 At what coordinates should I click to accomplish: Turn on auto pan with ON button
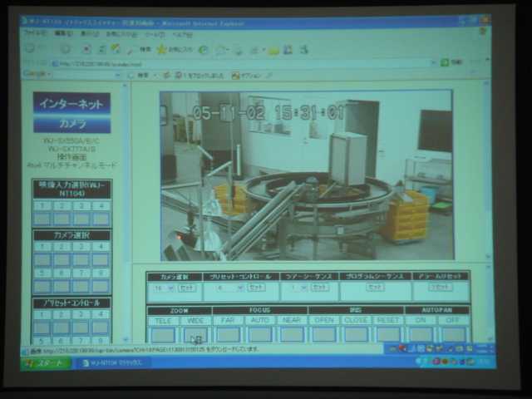421,334
